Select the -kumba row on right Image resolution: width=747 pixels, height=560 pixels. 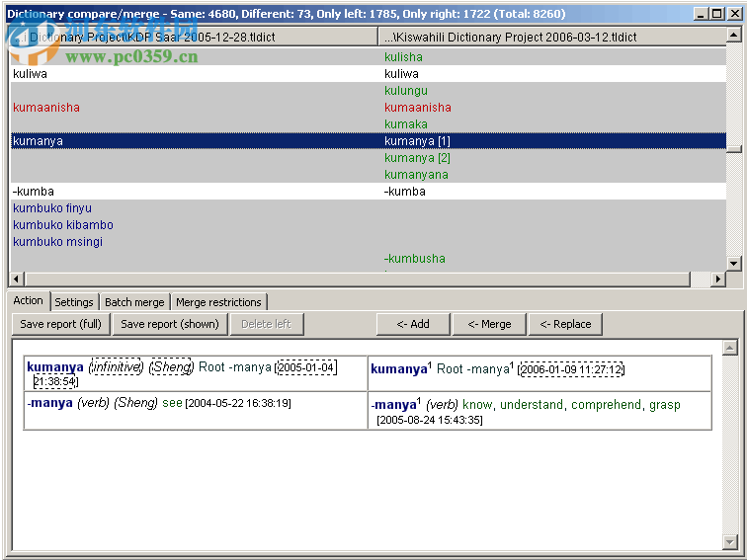[x=405, y=192]
